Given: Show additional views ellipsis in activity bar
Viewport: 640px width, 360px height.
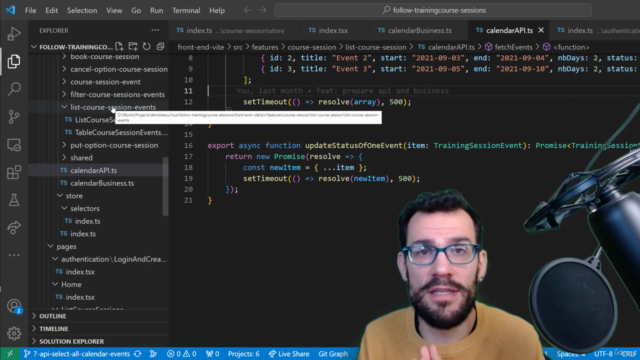Looking at the screenshot, I should click(14, 255).
